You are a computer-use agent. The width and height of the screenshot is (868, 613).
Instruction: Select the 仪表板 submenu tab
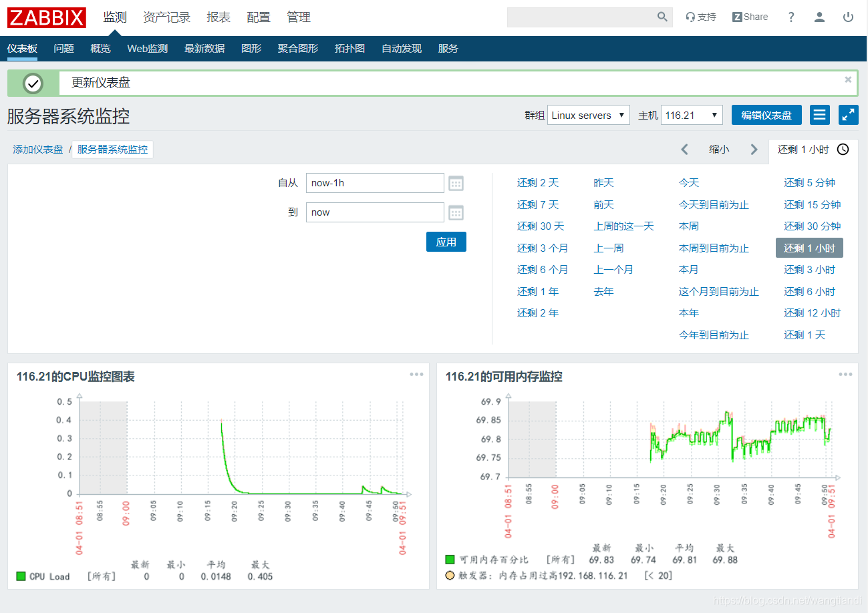22,49
